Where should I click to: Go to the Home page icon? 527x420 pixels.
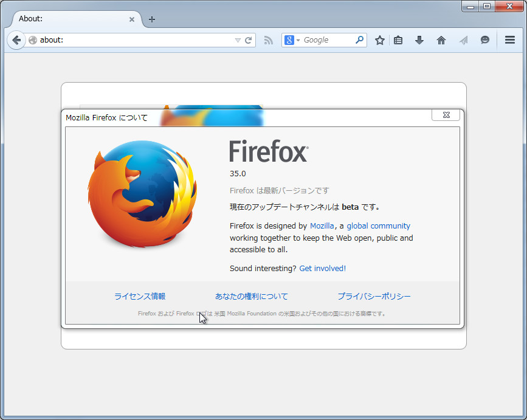pos(441,40)
